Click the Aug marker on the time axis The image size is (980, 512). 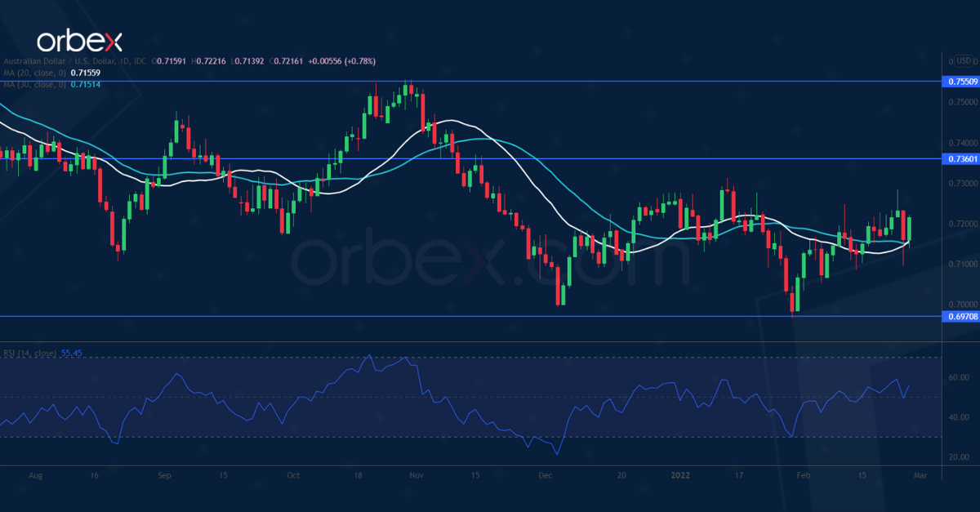click(x=34, y=474)
